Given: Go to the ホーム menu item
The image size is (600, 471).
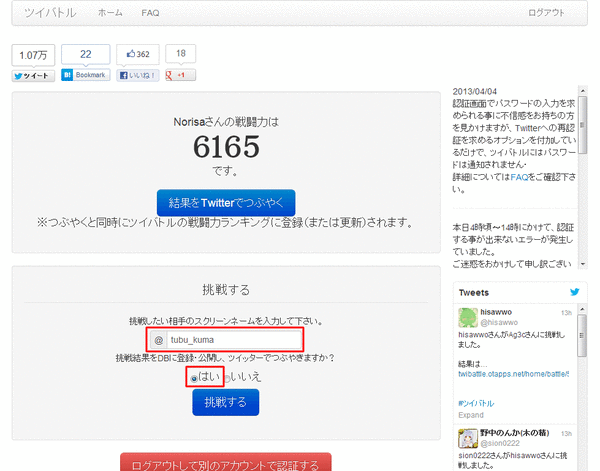Looking at the screenshot, I should point(110,13).
